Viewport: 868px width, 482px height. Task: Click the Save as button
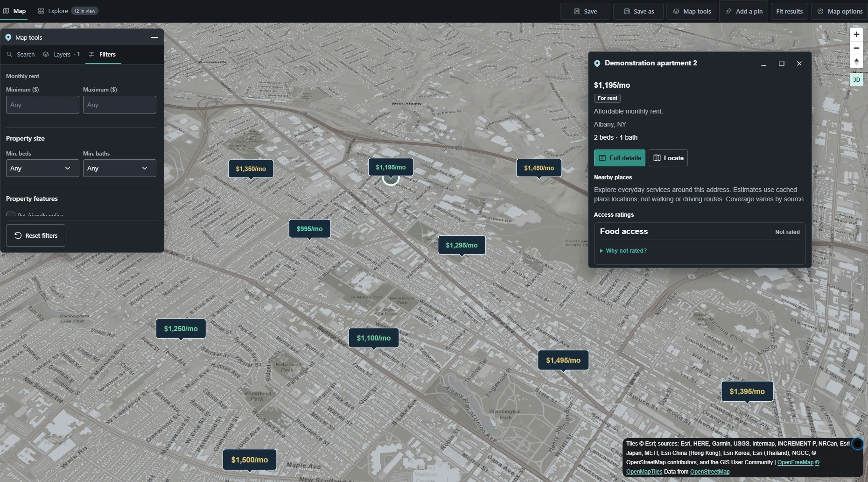pos(638,11)
